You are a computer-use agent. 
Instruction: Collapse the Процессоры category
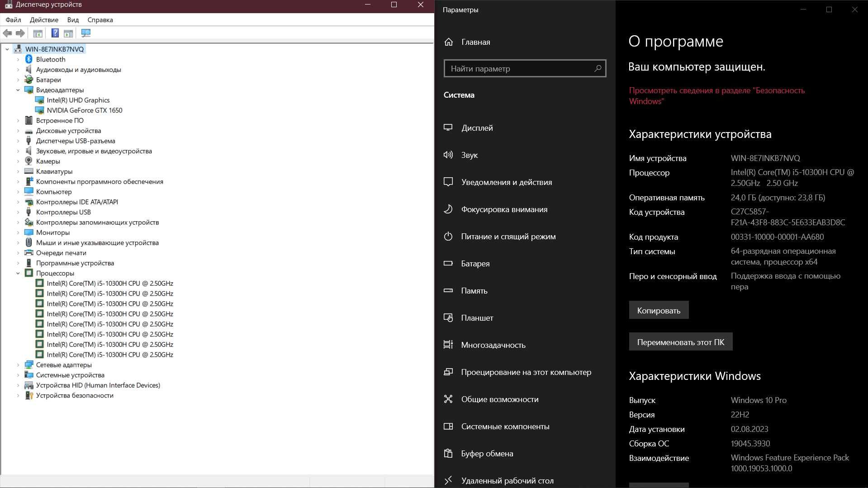pyautogui.click(x=18, y=273)
